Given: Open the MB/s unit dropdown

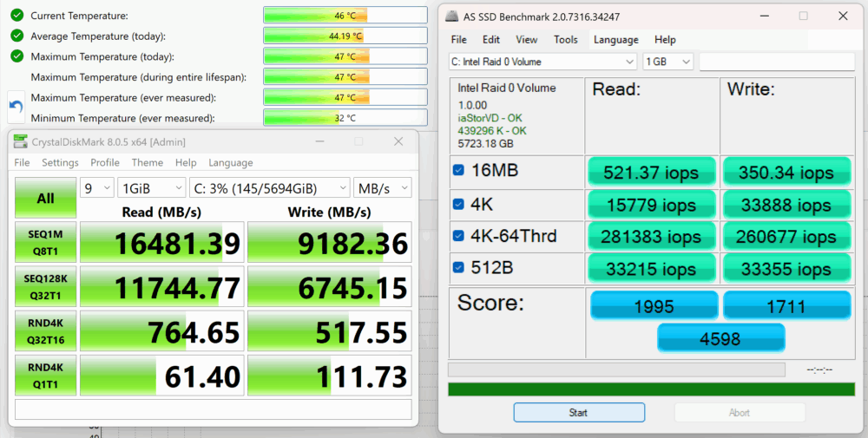Looking at the screenshot, I should (x=382, y=188).
